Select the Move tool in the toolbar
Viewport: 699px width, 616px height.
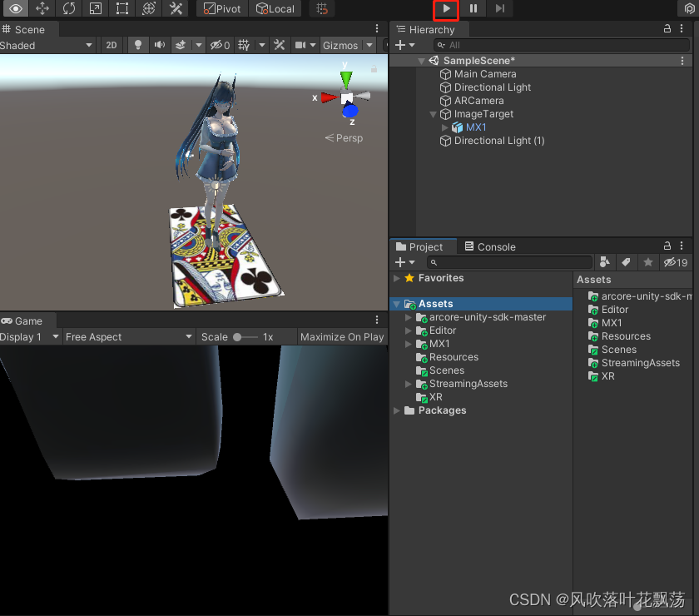(42, 9)
